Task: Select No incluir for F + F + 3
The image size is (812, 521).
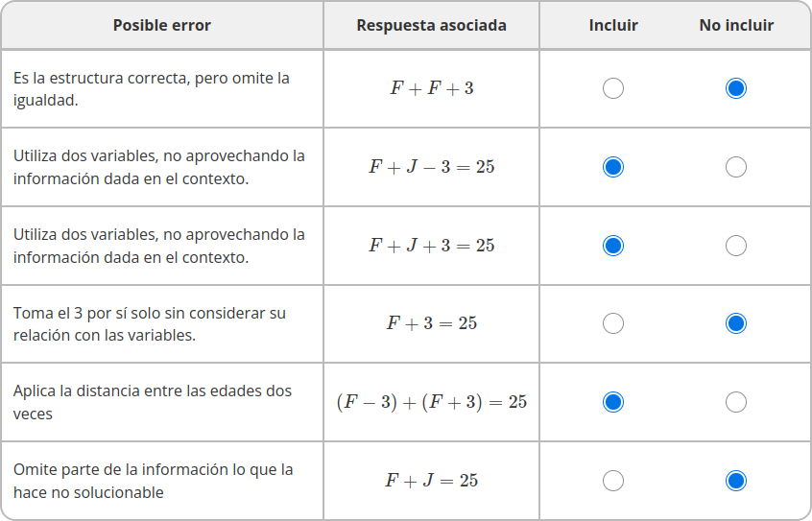Action: click(x=736, y=89)
